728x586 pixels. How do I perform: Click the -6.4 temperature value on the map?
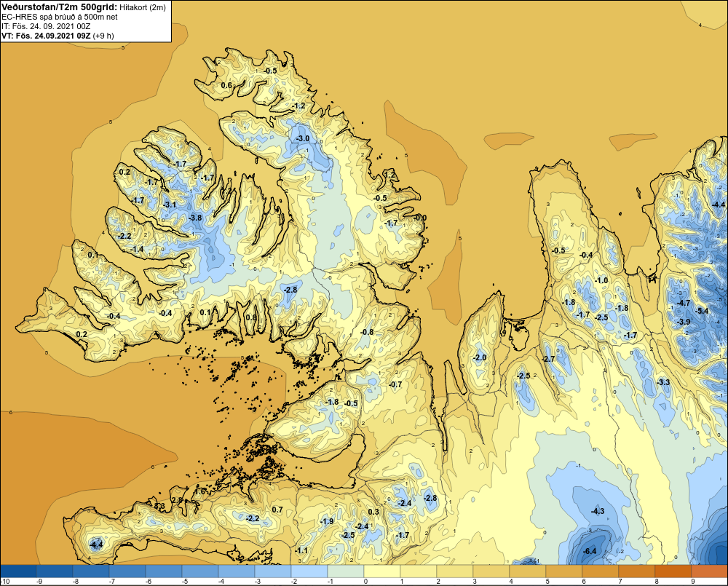point(589,551)
